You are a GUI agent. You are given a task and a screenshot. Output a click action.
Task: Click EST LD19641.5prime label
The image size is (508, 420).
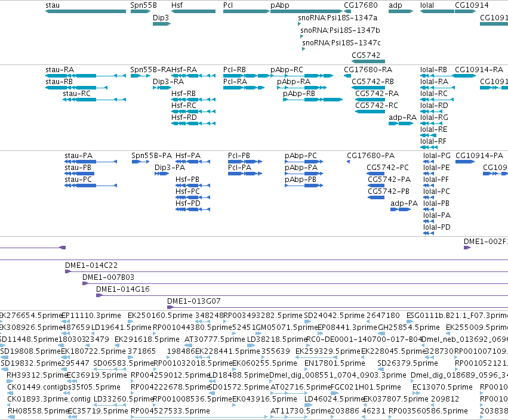coord(121,328)
